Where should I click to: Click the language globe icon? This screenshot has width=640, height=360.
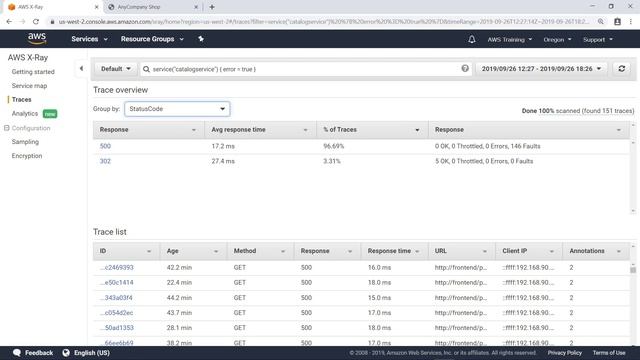[66, 353]
